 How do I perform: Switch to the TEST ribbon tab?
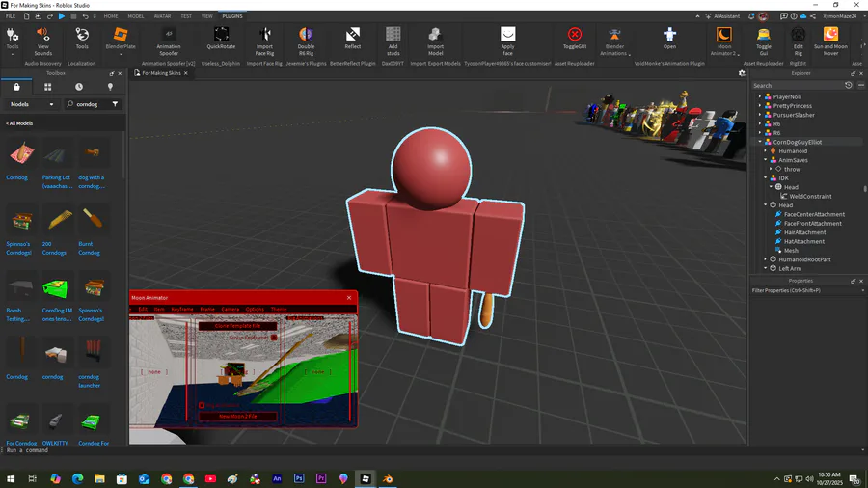[x=186, y=16]
